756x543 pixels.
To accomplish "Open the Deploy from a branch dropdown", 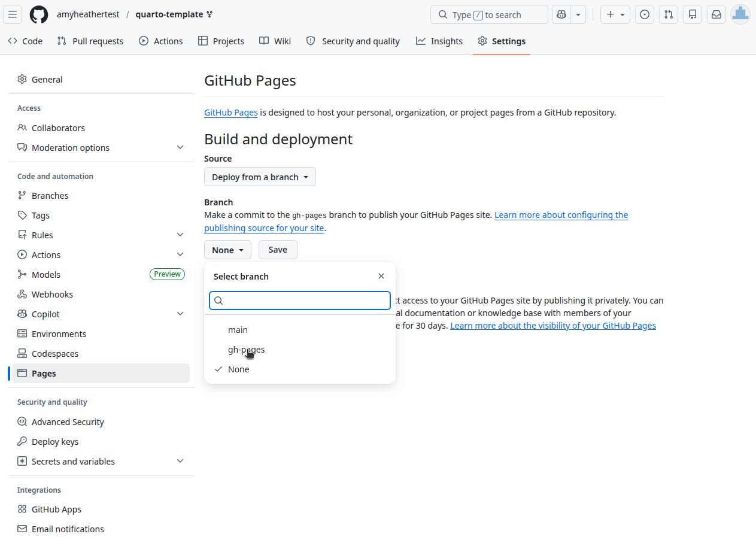I will pyautogui.click(x=260, y=177).
